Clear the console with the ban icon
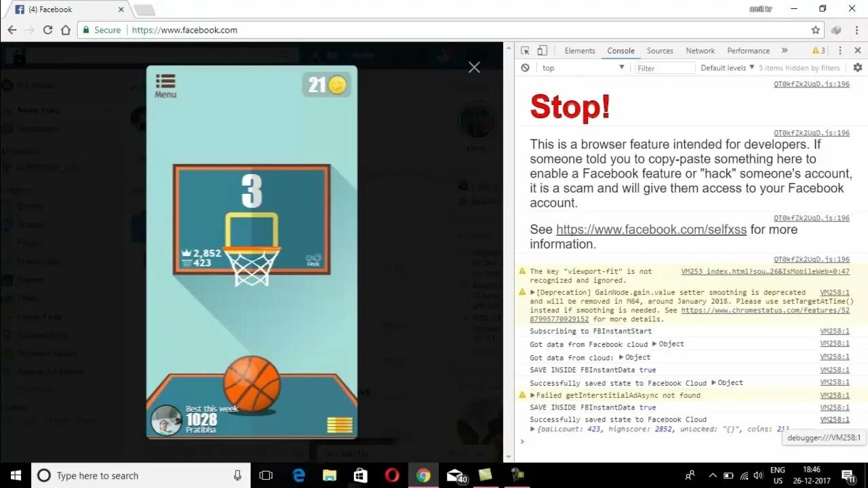868x488 pixels. tap(525, 68)
